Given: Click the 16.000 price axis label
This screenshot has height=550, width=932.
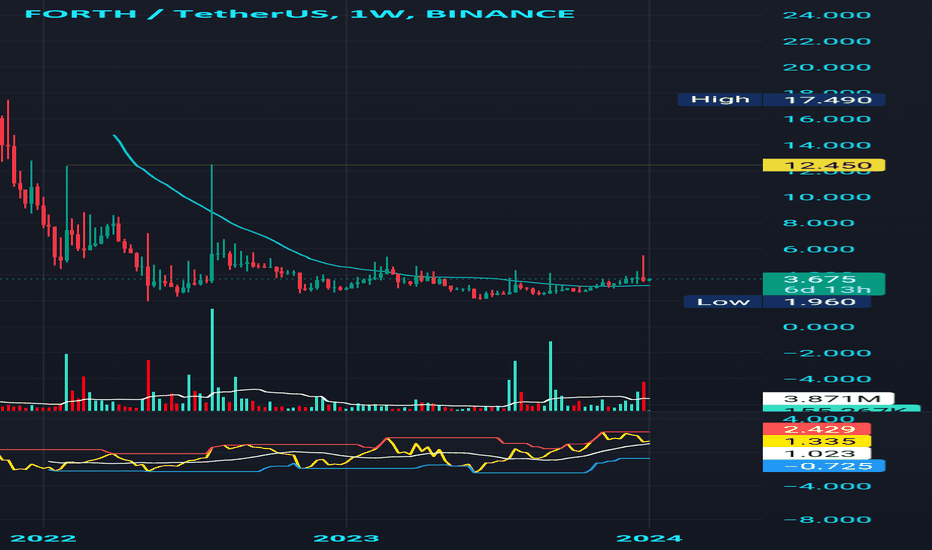Looking at the screenshot, I should point(827,119).
